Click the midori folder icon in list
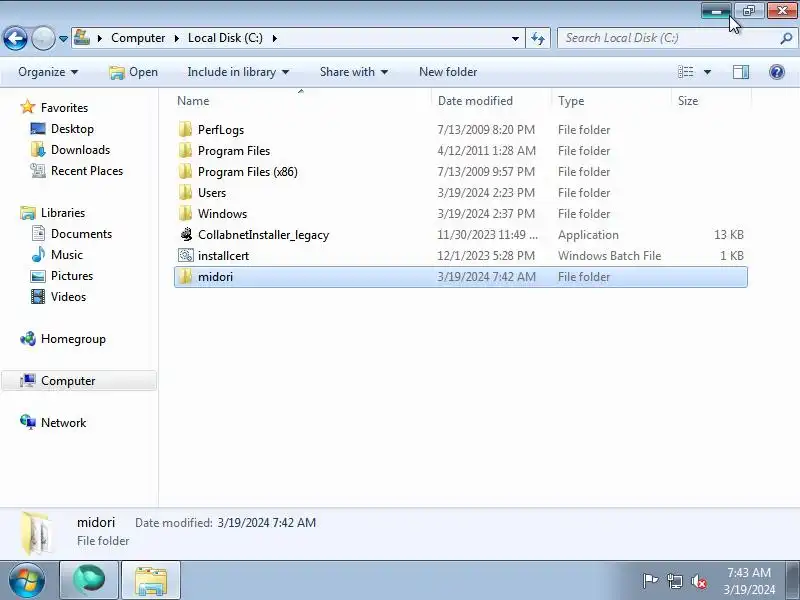 click(x=186, y=277)
